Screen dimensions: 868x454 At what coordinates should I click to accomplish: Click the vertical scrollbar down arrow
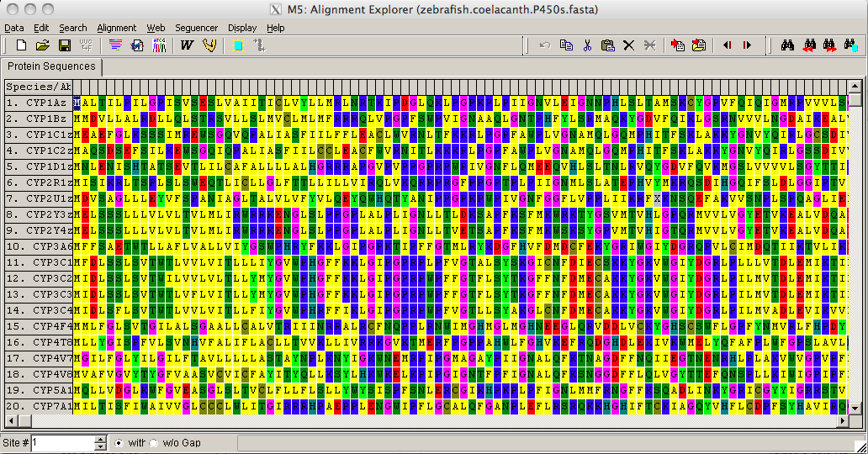click(855, 408)
